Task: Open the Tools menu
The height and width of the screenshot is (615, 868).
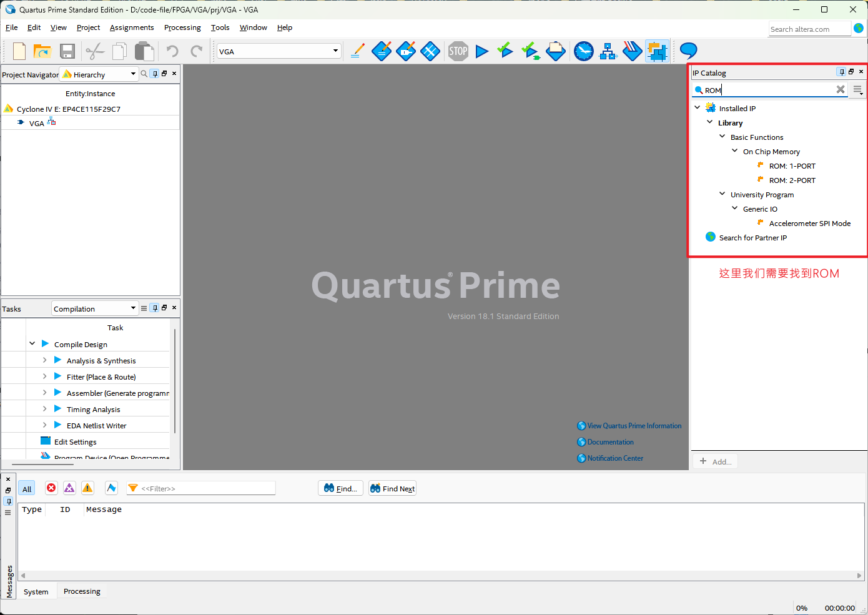Action: (x=220, y=27)
